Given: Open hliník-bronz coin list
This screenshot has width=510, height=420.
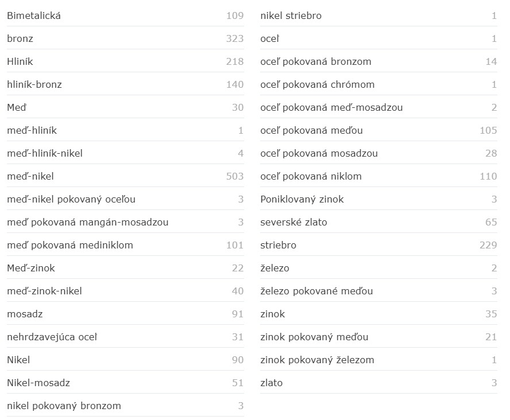Looking at the screenshot, I should tap(34, 84).
